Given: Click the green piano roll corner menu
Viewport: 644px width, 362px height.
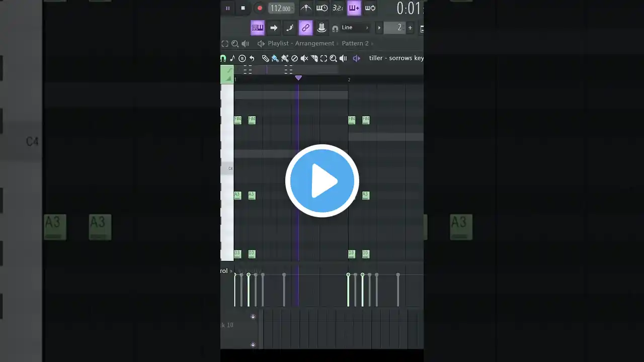Looking at the screenshot, I should [x=227, y=74].
